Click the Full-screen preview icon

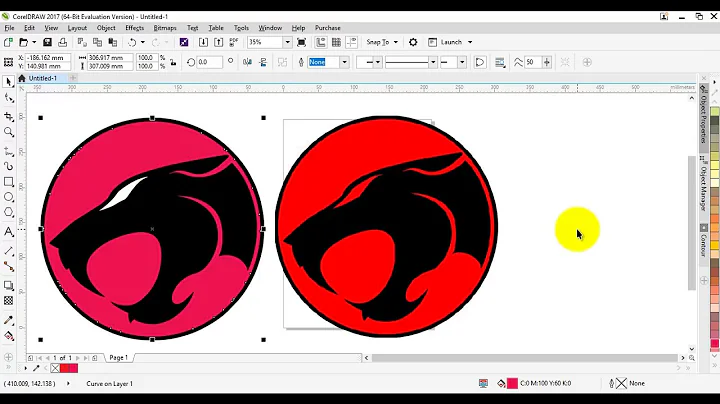coord(301,42)
